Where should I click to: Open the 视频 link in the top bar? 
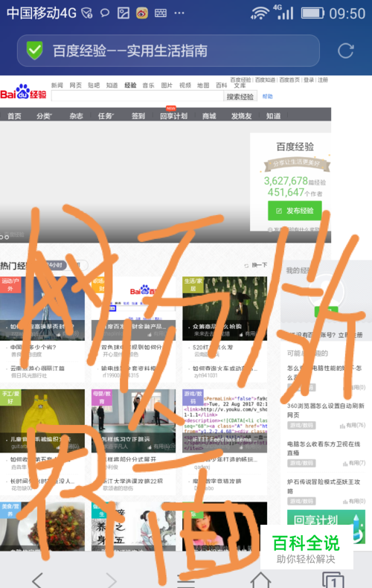[x=185, y=85]
